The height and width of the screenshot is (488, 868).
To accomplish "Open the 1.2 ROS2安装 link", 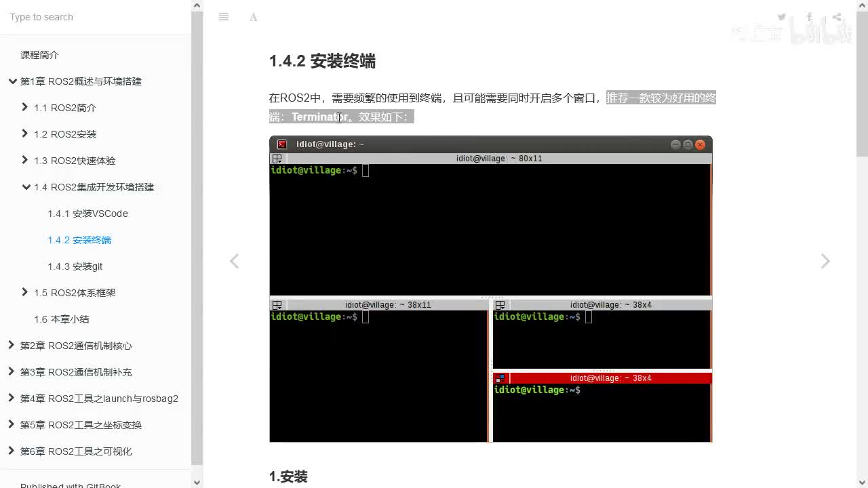I will (x=65, y=134).
